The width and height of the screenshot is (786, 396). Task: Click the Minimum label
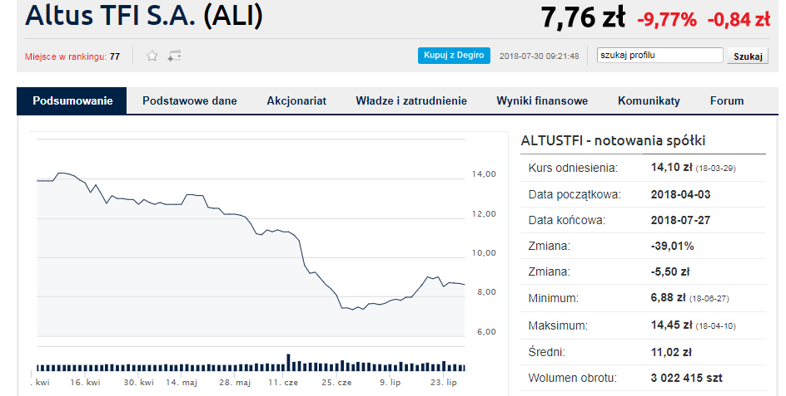click(553, 298)
